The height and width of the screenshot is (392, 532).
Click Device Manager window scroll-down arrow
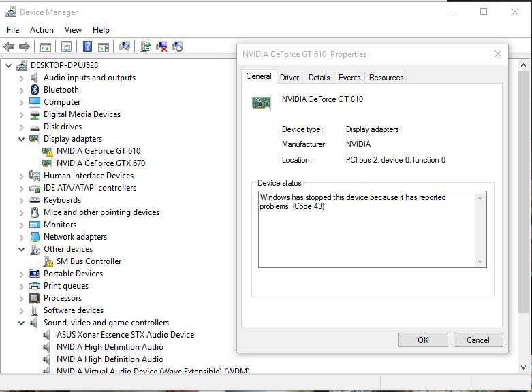tap(524, 367)
